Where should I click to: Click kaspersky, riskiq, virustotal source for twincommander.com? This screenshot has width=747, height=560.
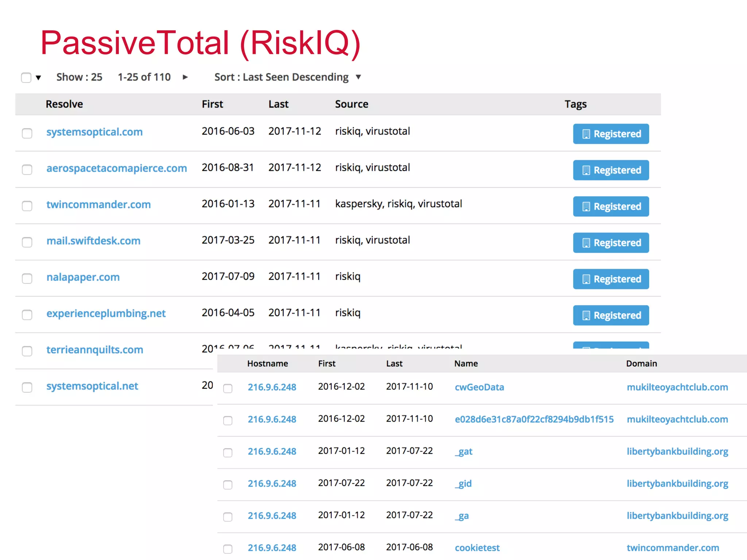[399, 204]
